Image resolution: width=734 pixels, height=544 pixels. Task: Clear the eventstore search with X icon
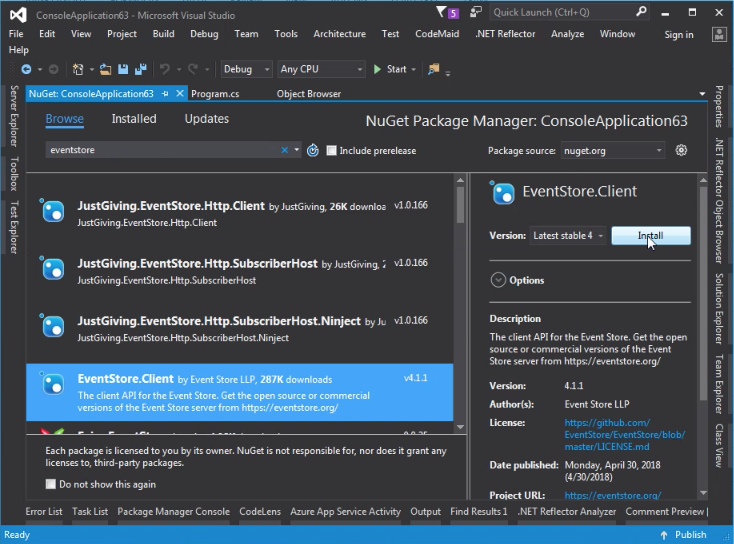(284, 150)
